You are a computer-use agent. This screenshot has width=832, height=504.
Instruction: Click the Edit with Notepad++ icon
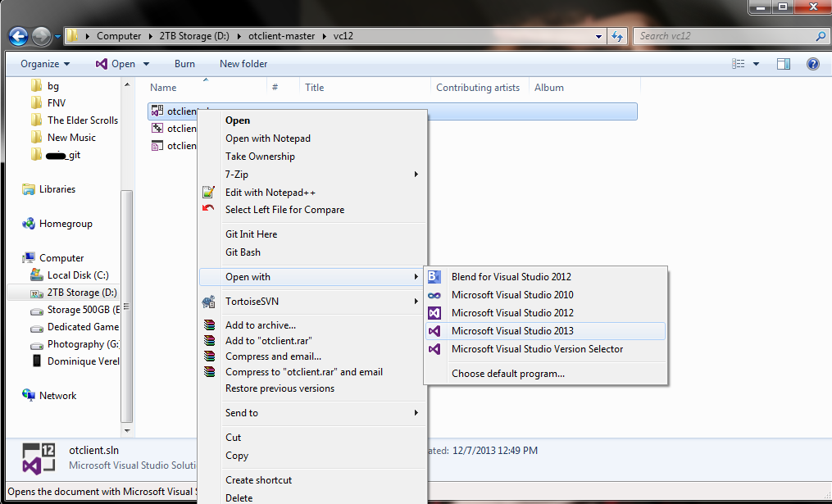209,192
